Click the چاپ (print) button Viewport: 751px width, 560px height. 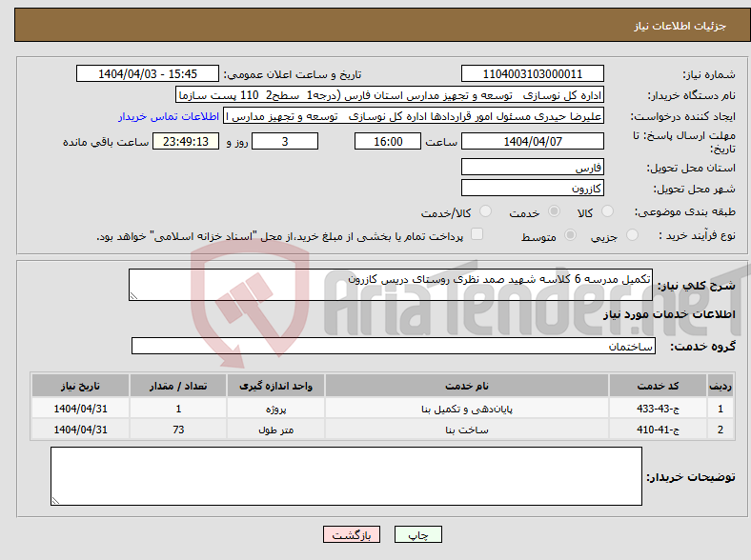pyautogui.click(x=417, y=534)
